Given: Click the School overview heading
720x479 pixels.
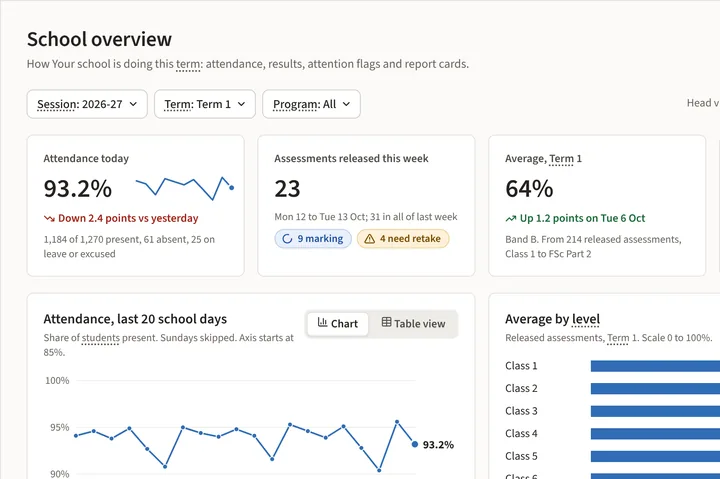Looking at the screenshot, I should 99,39.
